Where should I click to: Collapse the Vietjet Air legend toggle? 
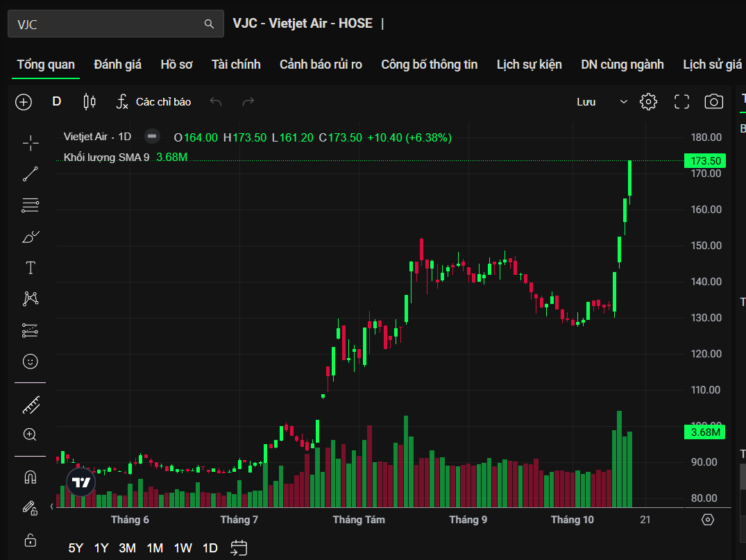152,137
